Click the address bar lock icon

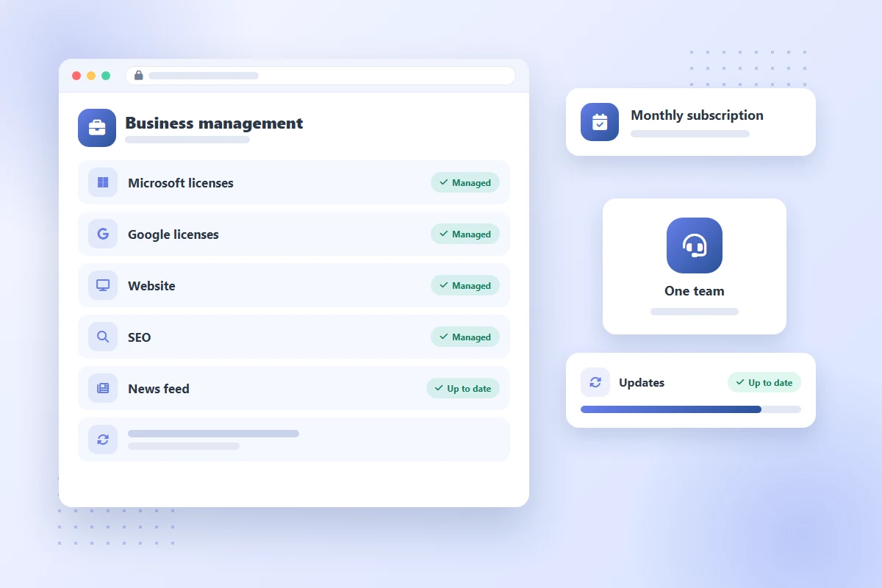coord(139,76)
